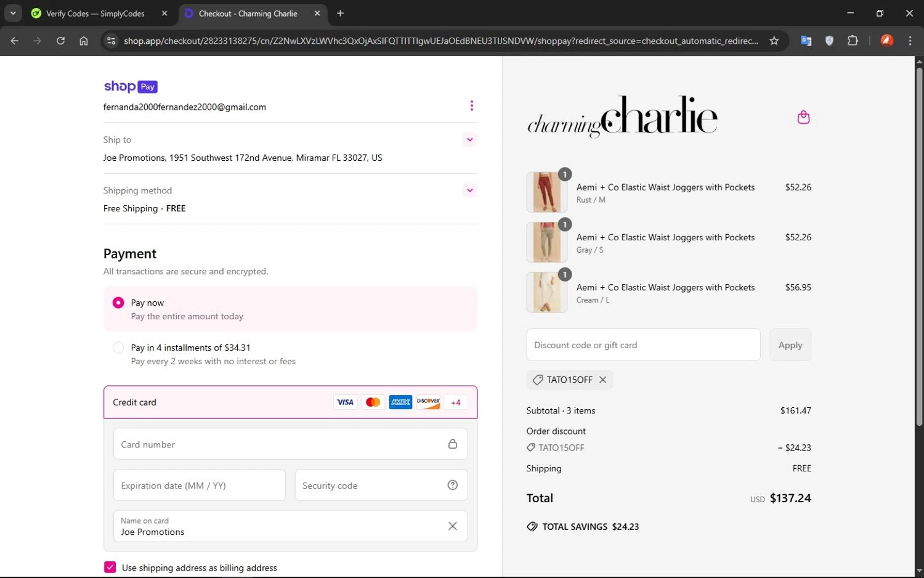Select Pay in 4 installments radio option
Image resolution: width=924 pixels, height=578 pixels.
(x=118, y=348)
